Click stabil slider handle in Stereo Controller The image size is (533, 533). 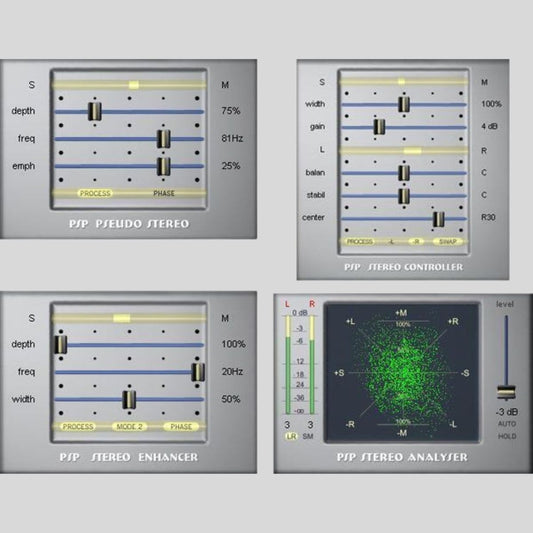click(x=404, y=196)
